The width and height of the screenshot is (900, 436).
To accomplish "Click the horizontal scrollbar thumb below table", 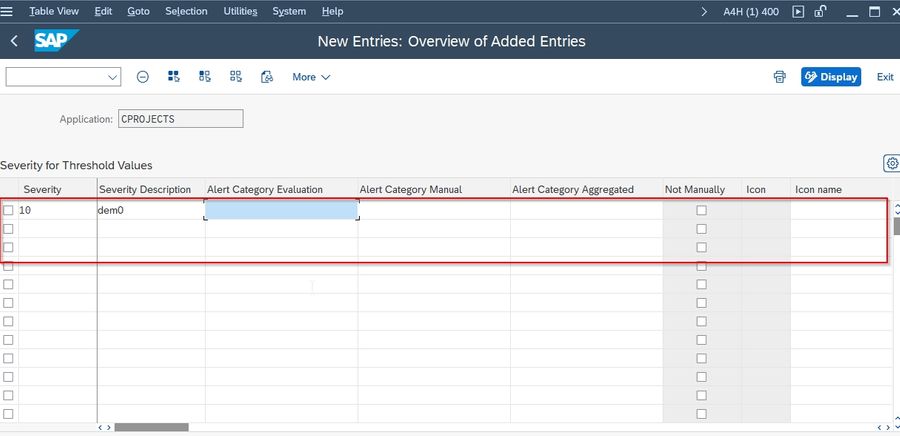I will [152, 427].
